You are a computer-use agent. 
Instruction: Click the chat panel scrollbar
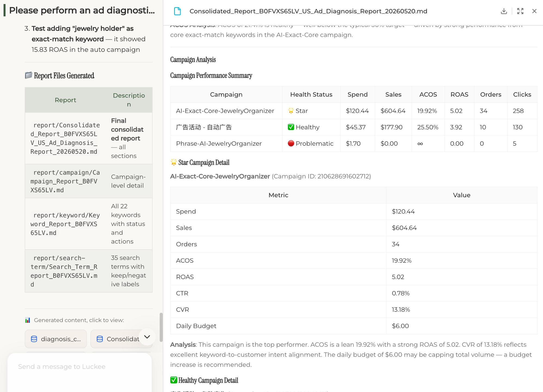tap(161, 327)
